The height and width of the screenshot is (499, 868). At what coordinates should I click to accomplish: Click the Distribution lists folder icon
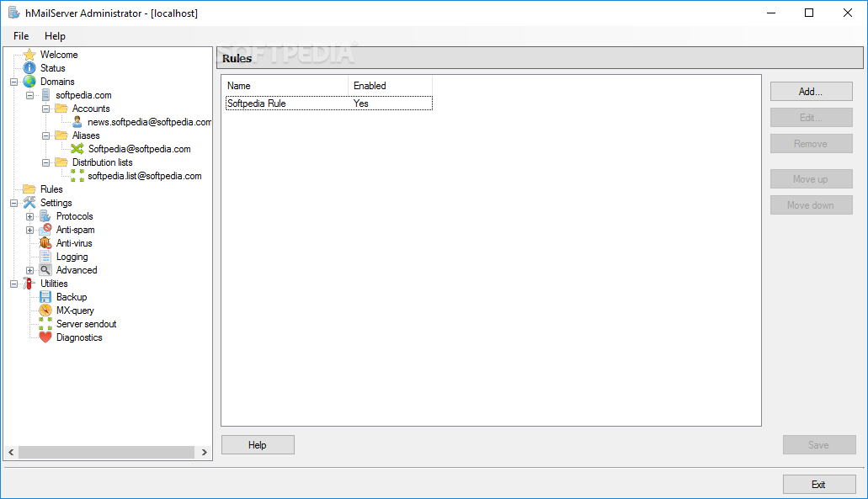61,162
